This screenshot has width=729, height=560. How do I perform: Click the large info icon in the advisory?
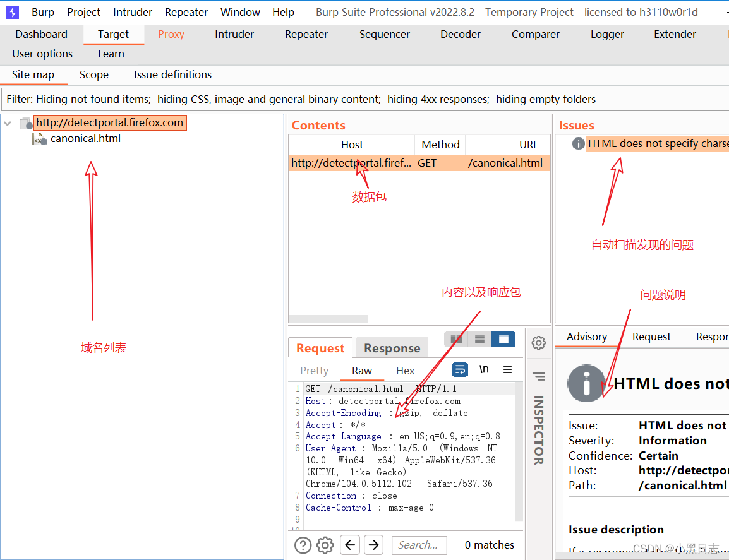586,383
